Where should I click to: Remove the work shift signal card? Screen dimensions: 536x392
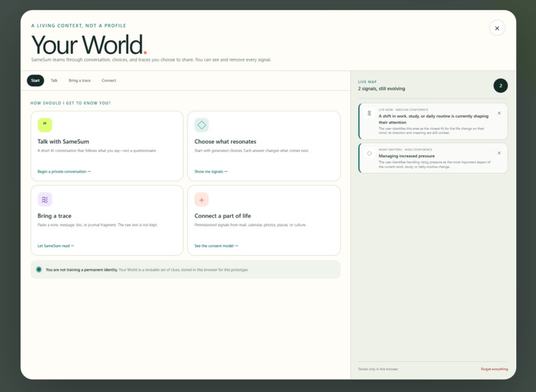(x=499, y=113)
